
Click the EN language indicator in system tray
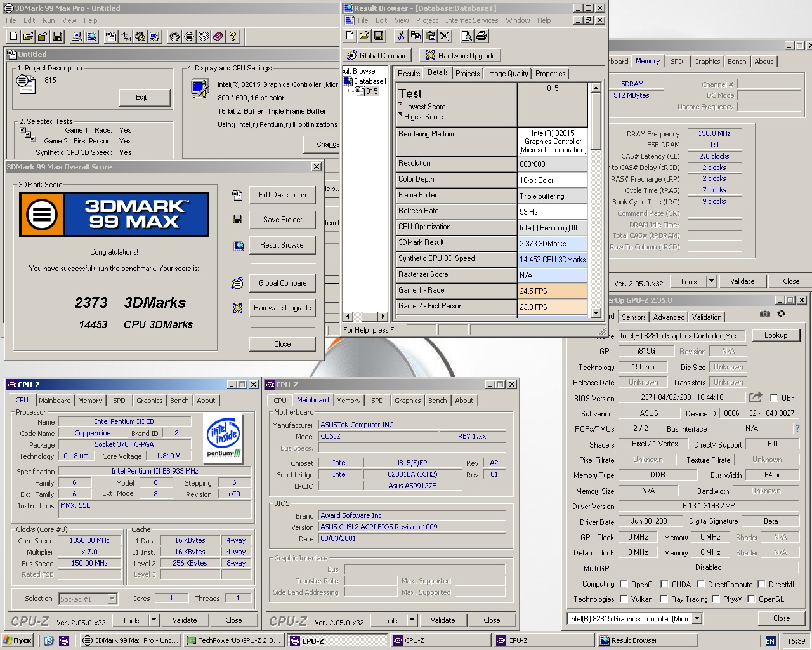click(x=770, y=641)
